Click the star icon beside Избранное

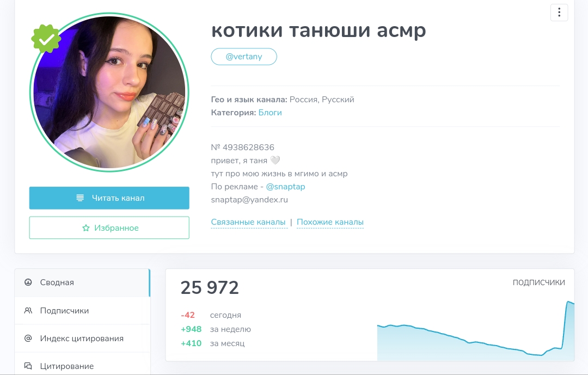[x=86, y=228]
